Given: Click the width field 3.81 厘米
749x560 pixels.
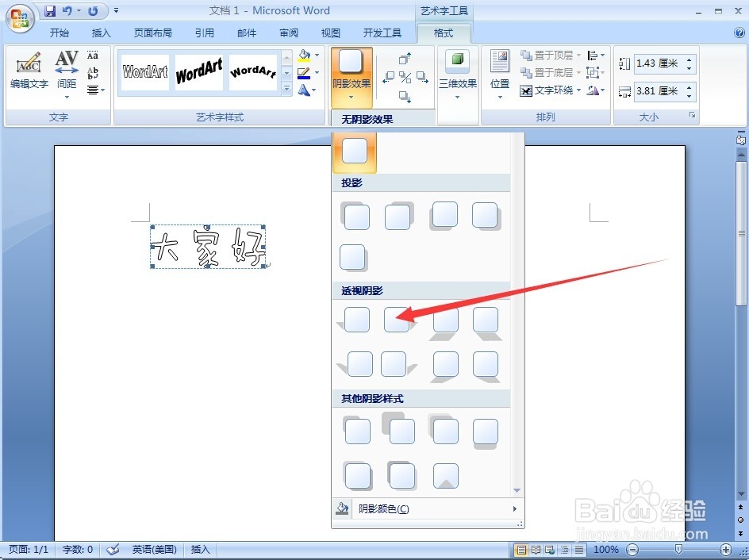Looking at the screenshot, I should click(x=659, y=91).
